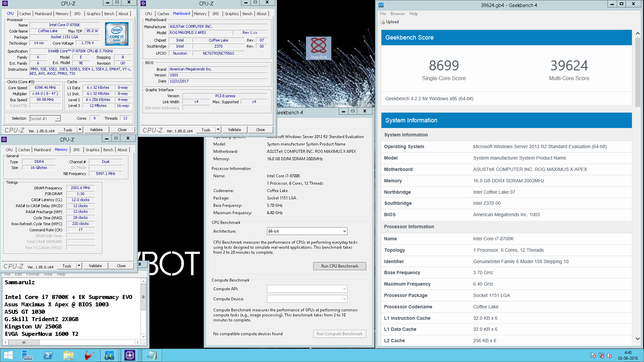Click the Geekbench 4 title bar icon

381,5
